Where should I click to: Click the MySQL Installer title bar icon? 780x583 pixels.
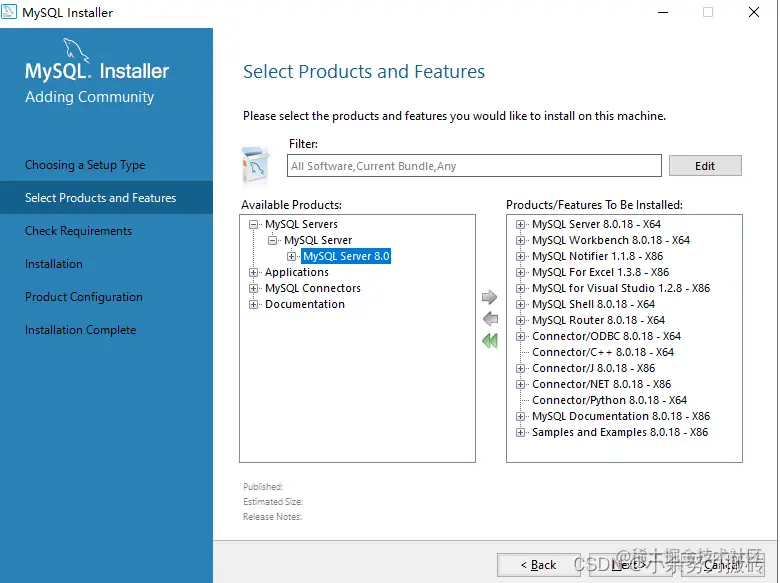tap(9, 12)
